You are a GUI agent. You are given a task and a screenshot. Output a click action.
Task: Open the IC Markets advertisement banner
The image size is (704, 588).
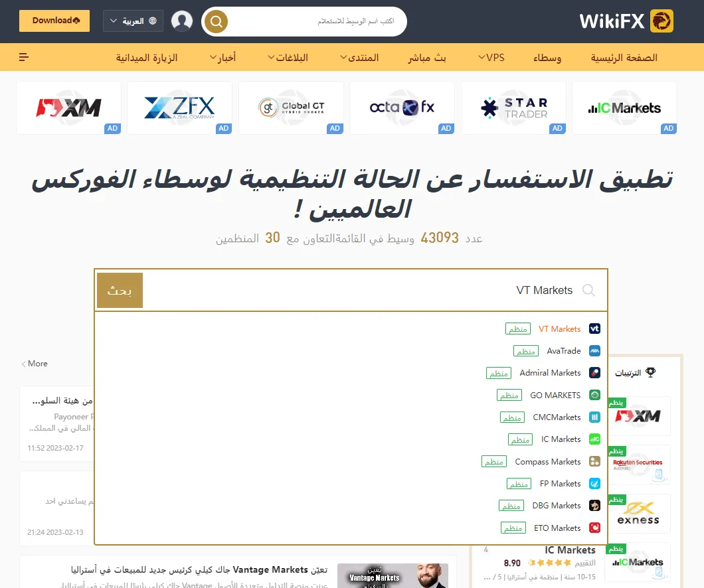point(624,108)
